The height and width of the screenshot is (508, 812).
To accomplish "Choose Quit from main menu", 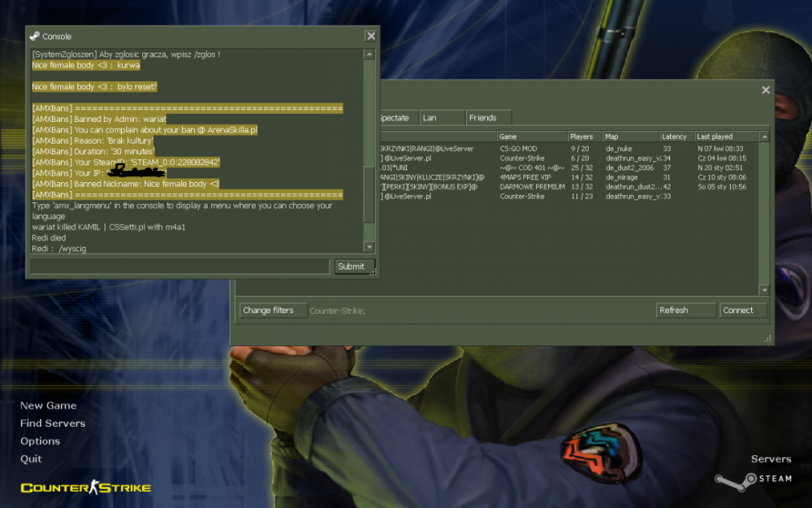I will tap(31, 458).
